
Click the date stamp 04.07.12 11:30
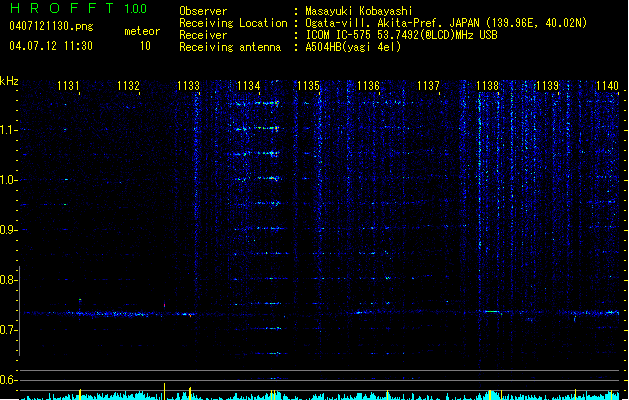(x=51, y=46)
